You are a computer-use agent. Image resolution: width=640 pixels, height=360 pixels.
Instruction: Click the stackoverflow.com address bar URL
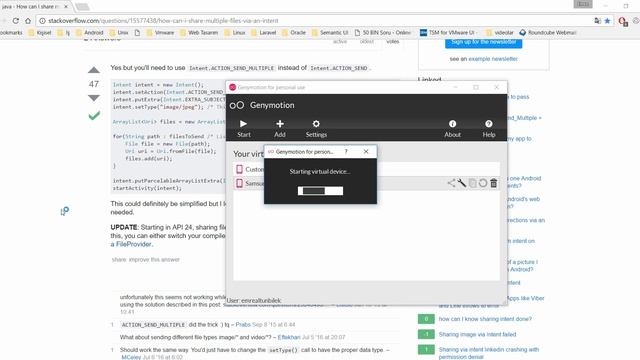click(x=163, y=20)
